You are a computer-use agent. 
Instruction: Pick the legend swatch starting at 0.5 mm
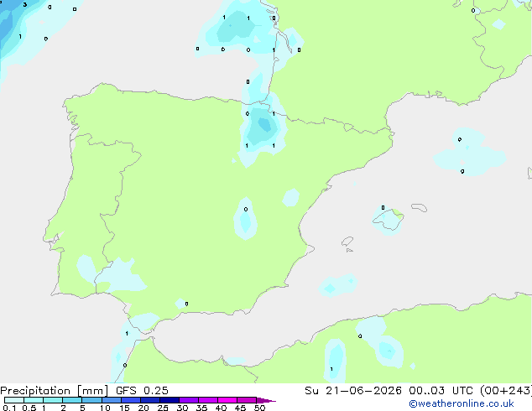34,400
